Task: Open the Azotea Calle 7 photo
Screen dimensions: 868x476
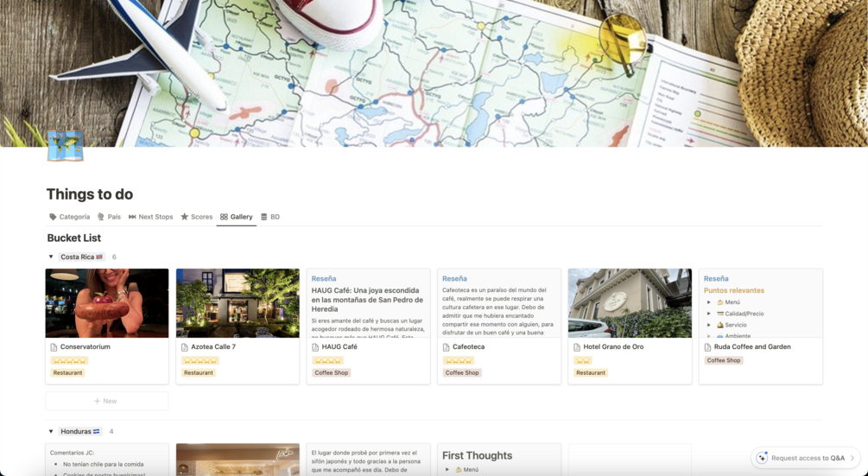Action: 238,303
